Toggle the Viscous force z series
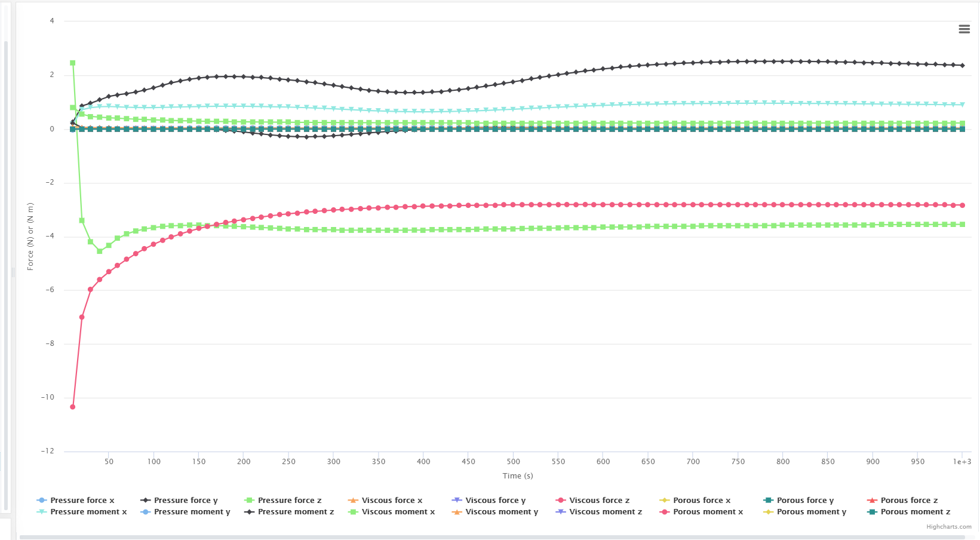This screenshot has height=540, width=980. [599, 501]
